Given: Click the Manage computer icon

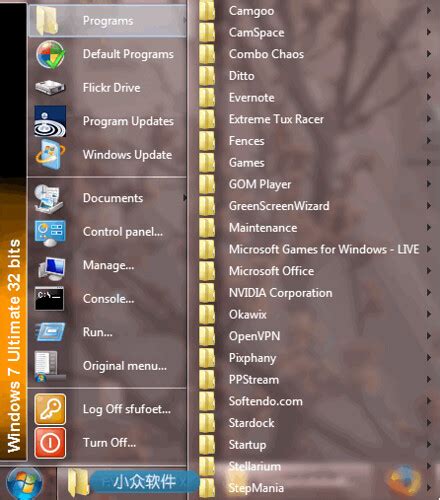Looking at the screenshot, I should click(51, 268).
